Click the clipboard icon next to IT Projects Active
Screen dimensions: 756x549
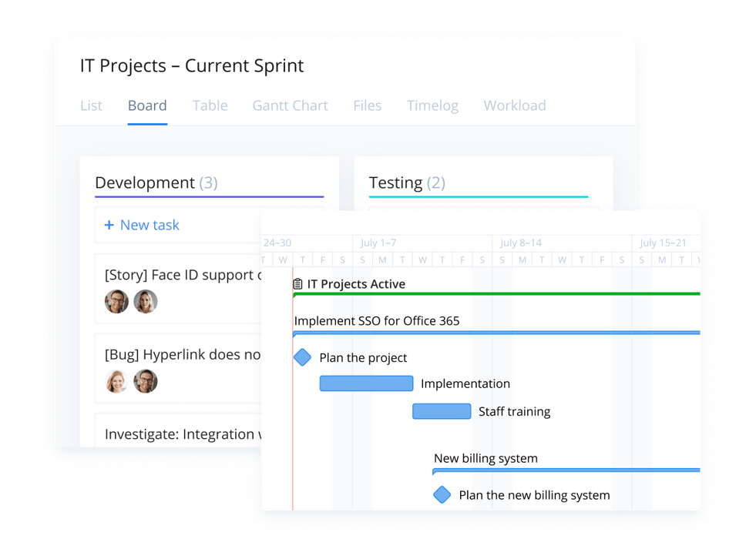click(298, 284)
